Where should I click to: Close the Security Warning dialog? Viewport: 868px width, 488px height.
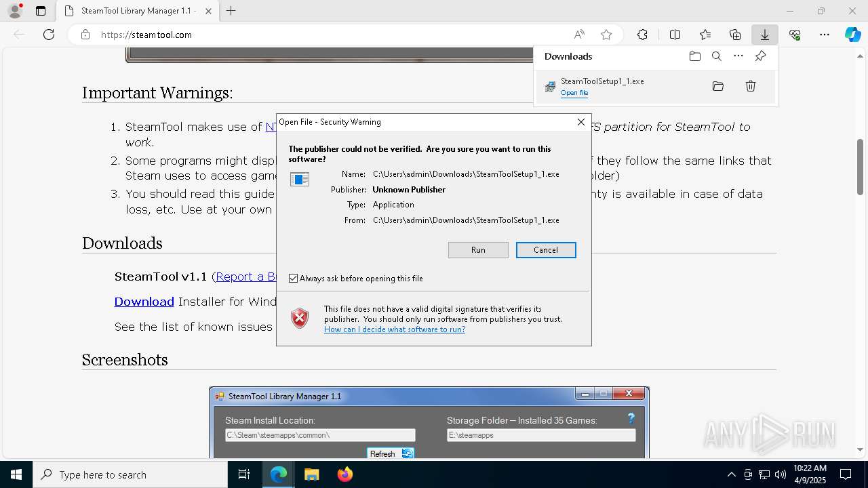[x=581, y=122]
